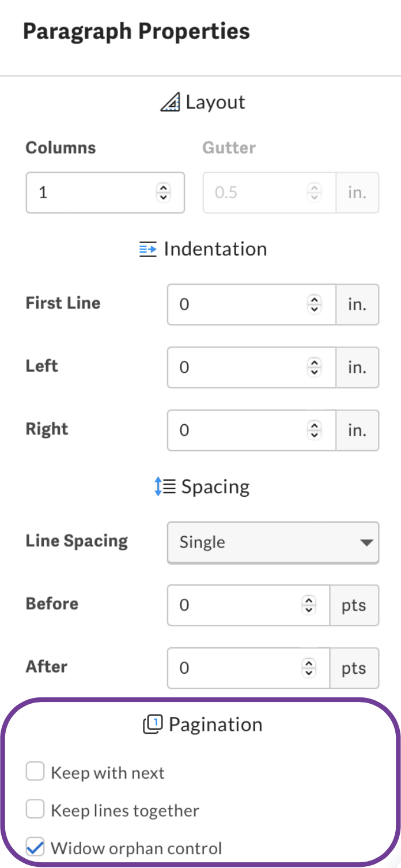
Task: Open the Line Spacing dropdown
Action: (273, 542)
